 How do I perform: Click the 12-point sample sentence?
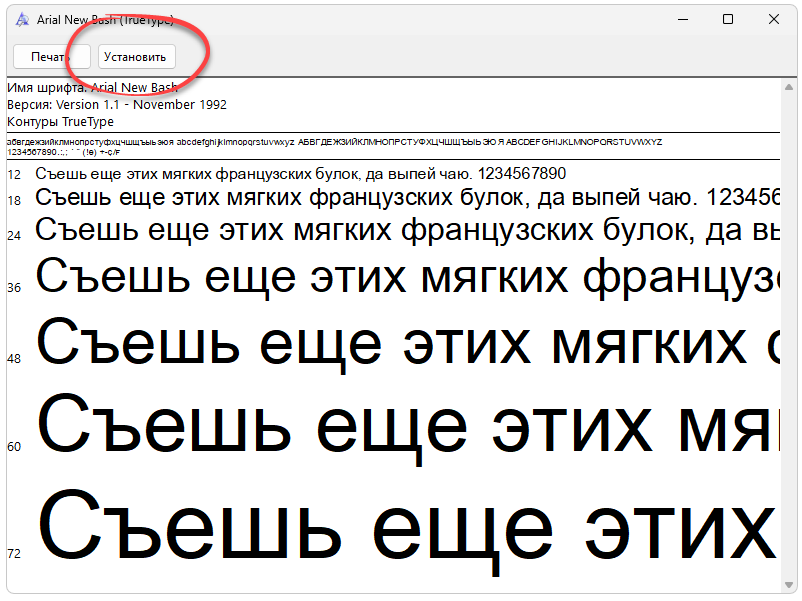[x=301, y=174]
